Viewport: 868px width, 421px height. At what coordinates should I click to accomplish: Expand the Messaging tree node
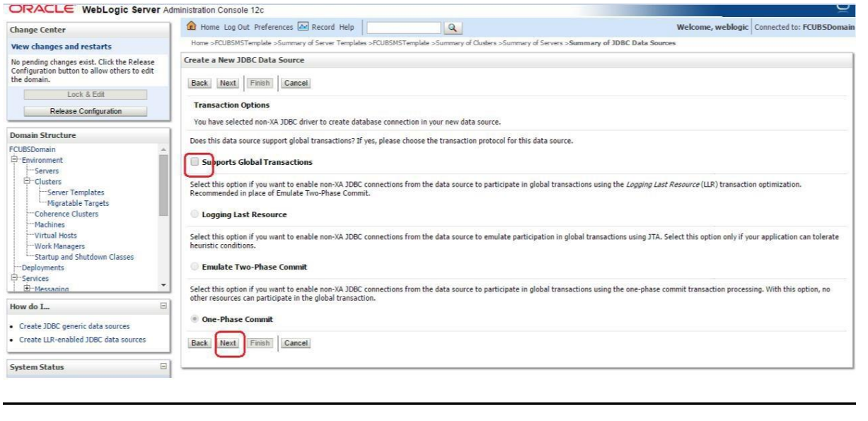(x=28, y=289)
